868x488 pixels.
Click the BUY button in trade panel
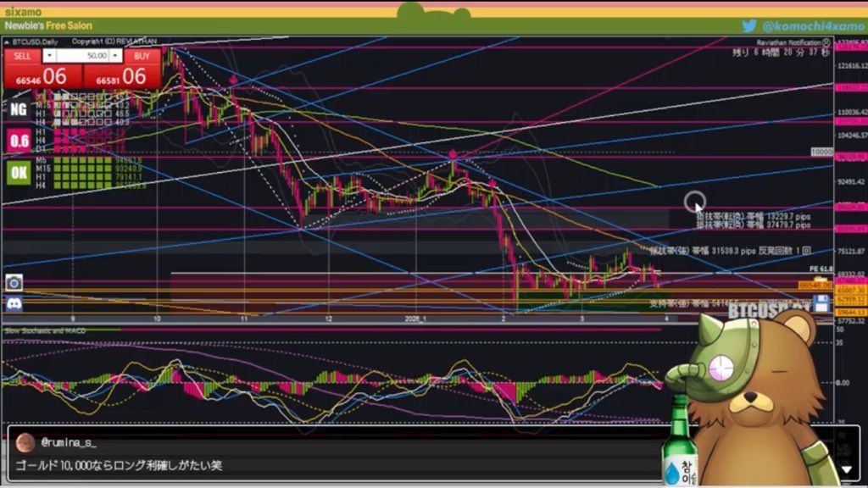click(142, 56)
